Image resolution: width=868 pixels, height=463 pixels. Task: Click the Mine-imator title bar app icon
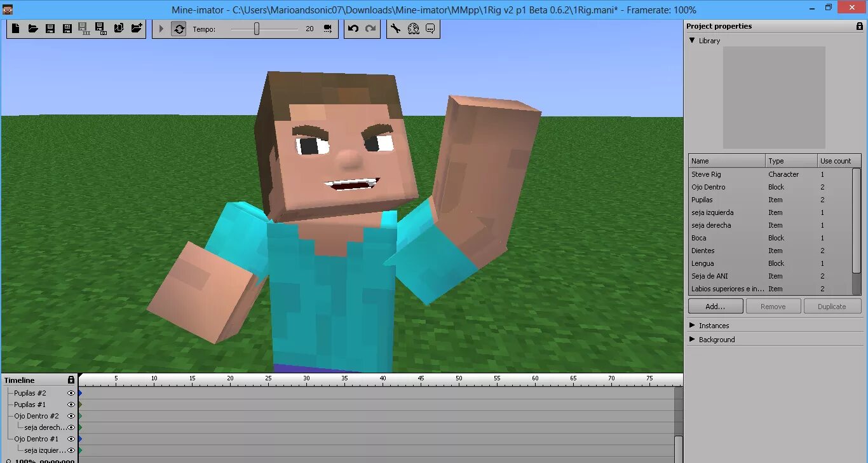pos(7,9)
